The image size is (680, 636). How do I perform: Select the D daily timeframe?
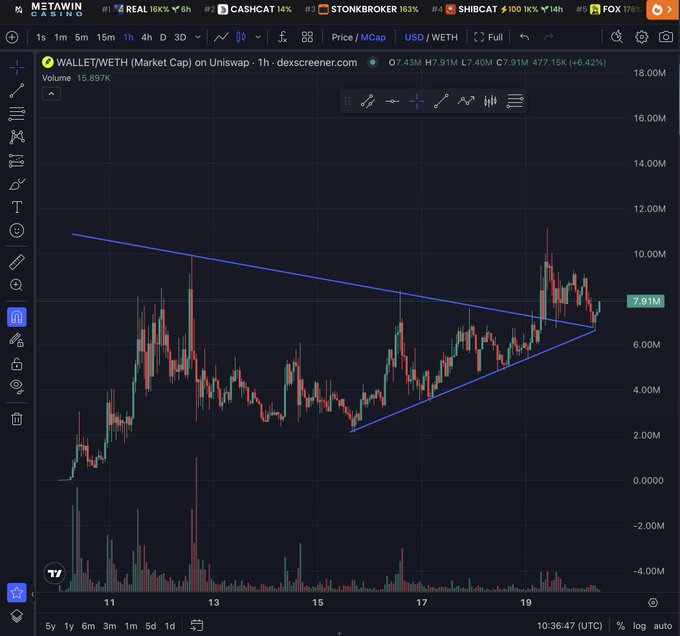[163, 37]
